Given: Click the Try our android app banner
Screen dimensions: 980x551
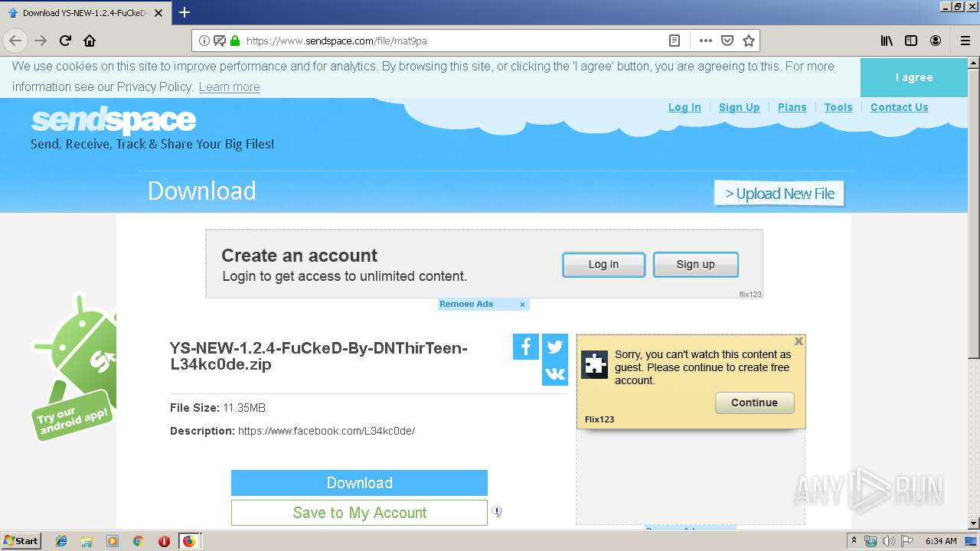Looking at the screenshot, I should coord(73,366).
